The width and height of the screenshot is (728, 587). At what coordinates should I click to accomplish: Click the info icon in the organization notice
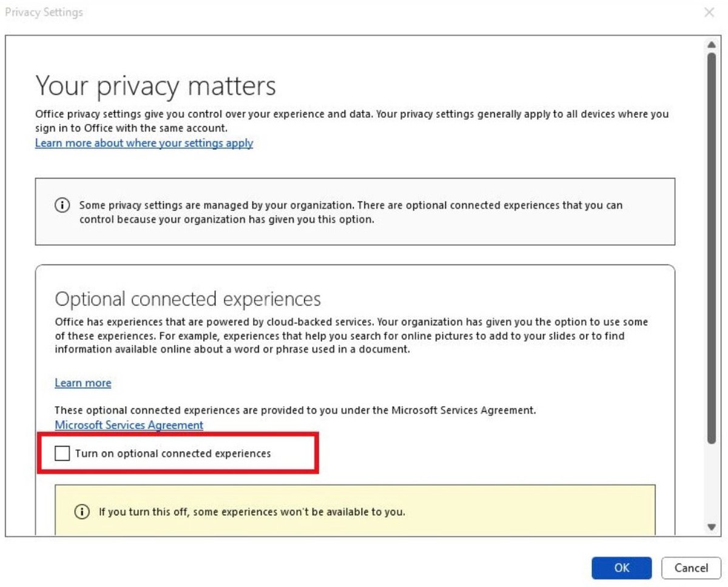pos(62,205)
